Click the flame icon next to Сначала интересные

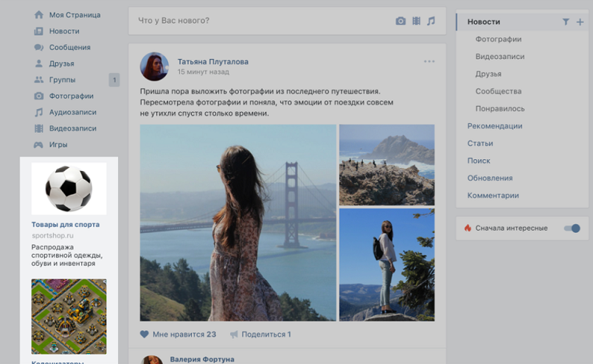tap(468, 228)
